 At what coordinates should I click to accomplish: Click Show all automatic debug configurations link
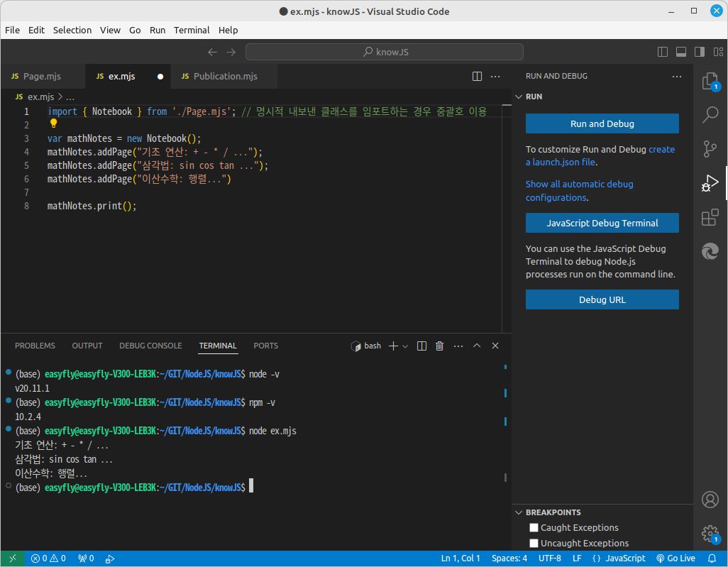coord(580,191)
